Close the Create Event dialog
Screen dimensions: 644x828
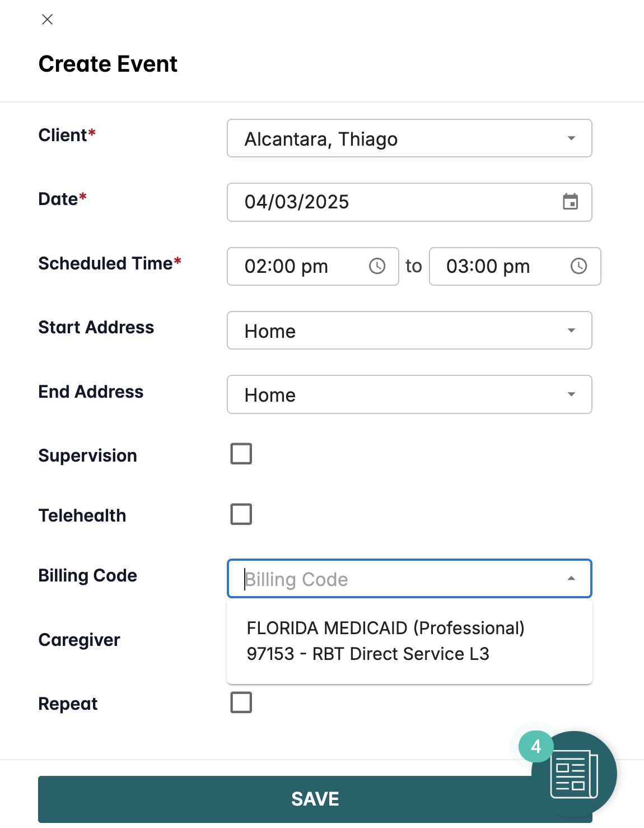(48, 20)
